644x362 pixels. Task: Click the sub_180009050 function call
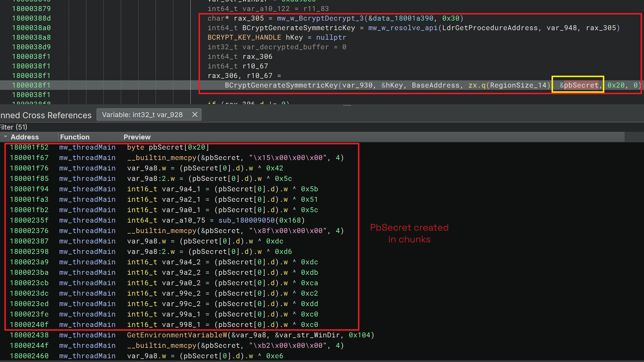(x=246, y=220)
